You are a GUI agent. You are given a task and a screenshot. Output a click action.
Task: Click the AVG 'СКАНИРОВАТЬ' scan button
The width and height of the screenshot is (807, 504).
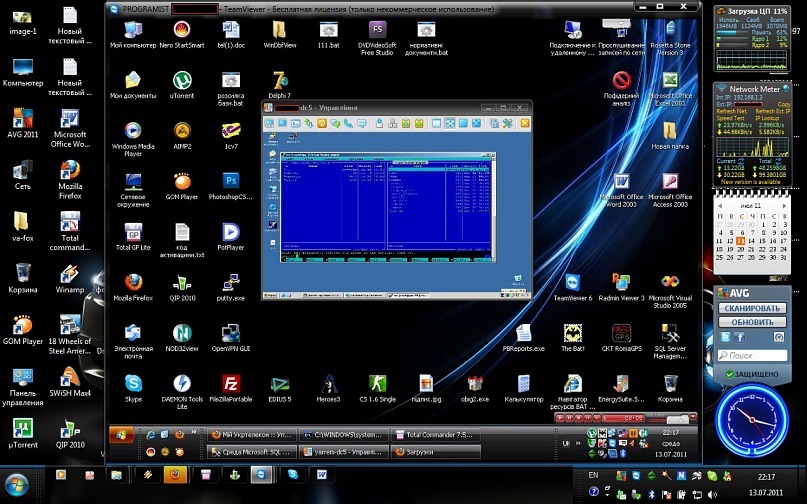click(x=751, y=309)
